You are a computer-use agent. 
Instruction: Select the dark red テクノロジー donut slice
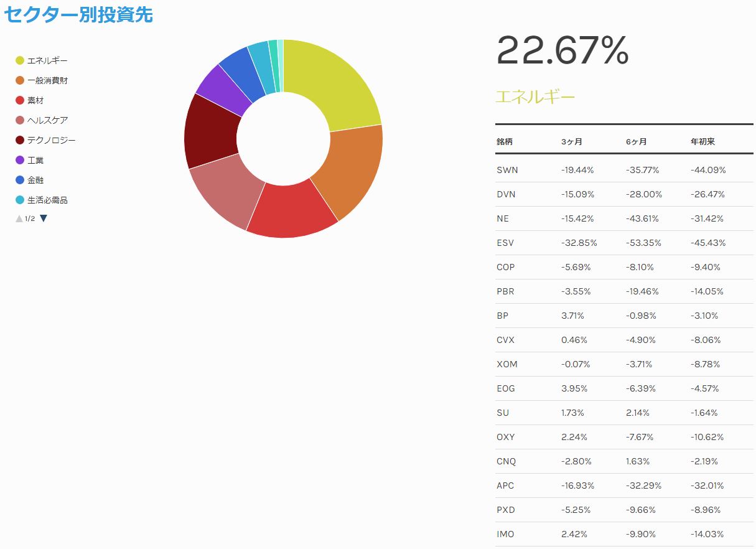(x=210, y=132)
